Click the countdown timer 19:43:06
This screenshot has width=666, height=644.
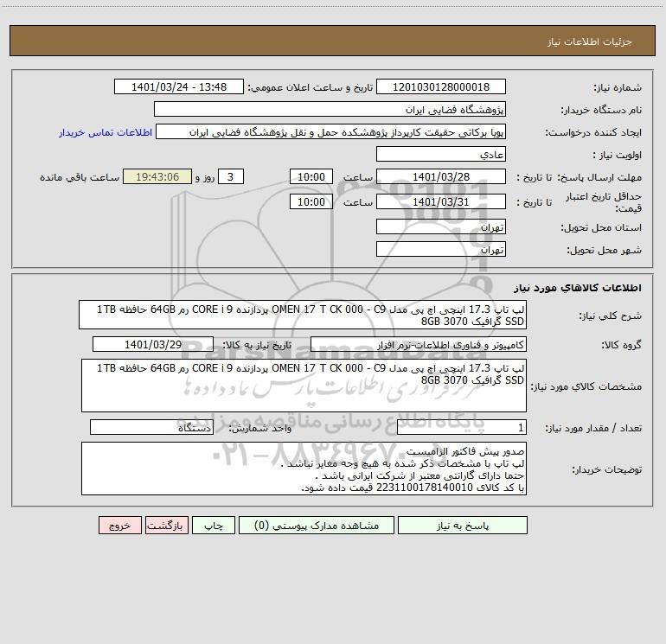(157, 177)
